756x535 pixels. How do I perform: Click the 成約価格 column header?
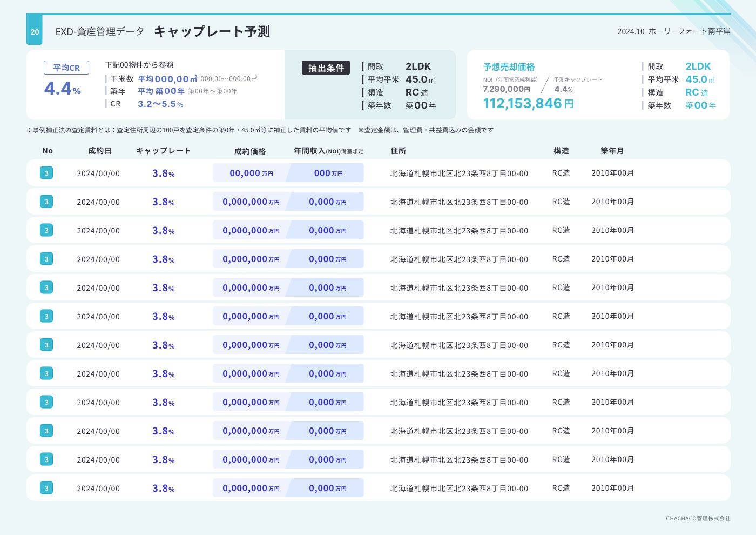(250, 151)
